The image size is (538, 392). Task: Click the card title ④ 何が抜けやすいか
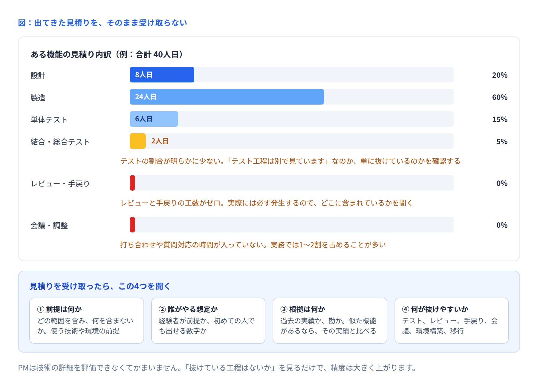click(435, 309)
